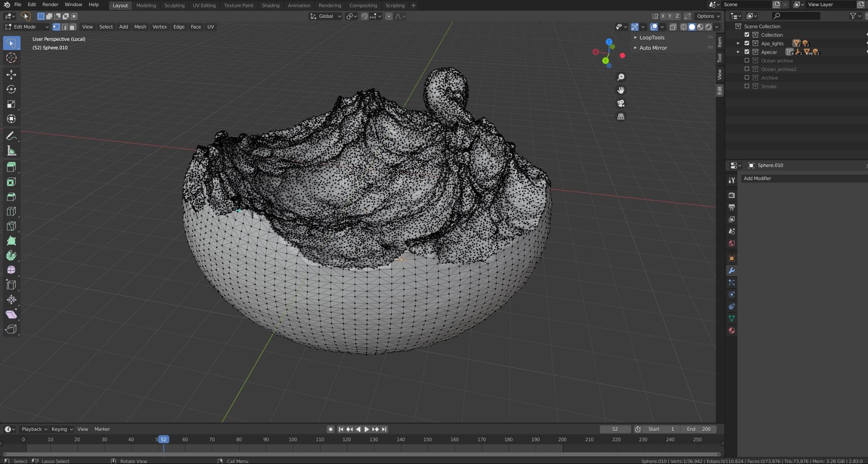This screenshot has height=464, width=868.
Task: Open the Edit Mode dropdown
Action: (27, 27)
